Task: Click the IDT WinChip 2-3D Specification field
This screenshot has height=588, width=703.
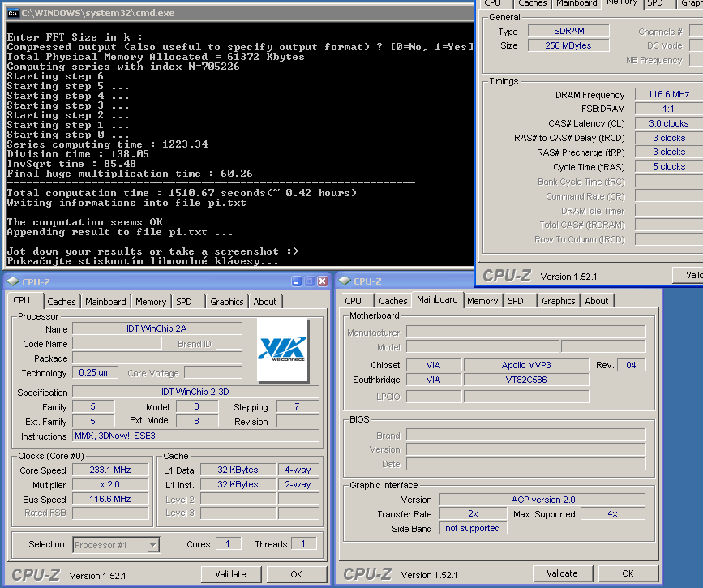Action: 195,393
